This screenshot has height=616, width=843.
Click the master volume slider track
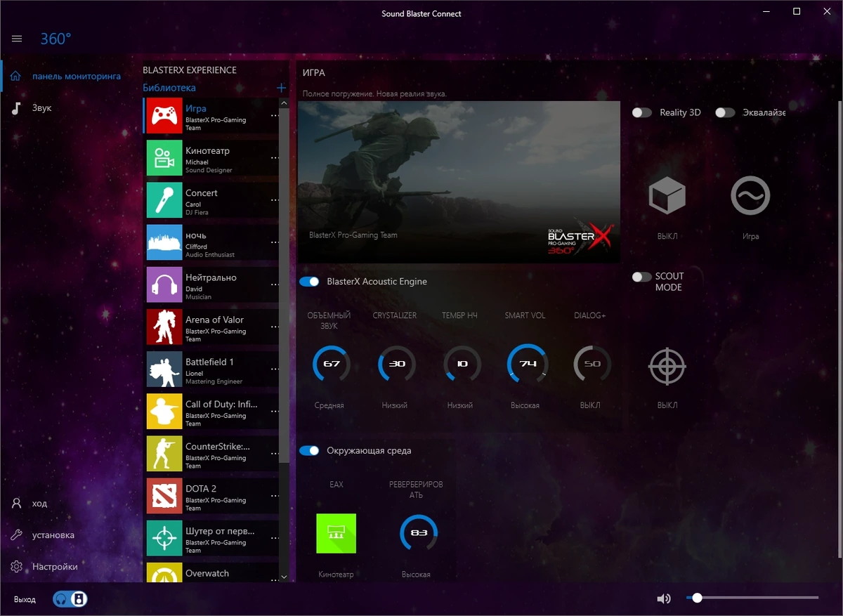coord(752,598)
